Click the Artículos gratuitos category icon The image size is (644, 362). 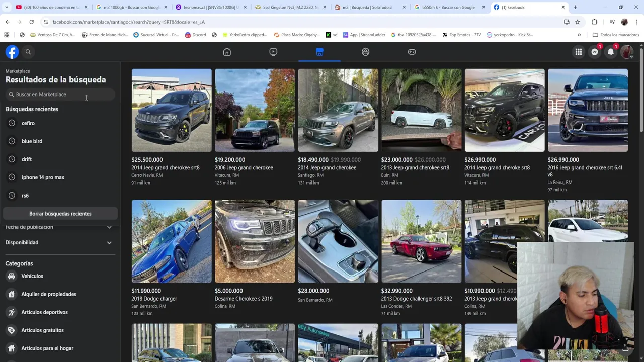point(12,330)
